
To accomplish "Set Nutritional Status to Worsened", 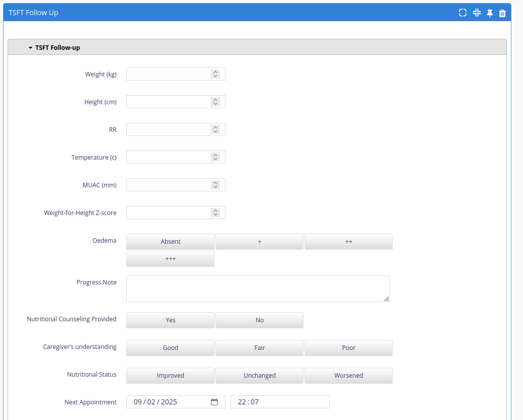I will coord(348,376).
